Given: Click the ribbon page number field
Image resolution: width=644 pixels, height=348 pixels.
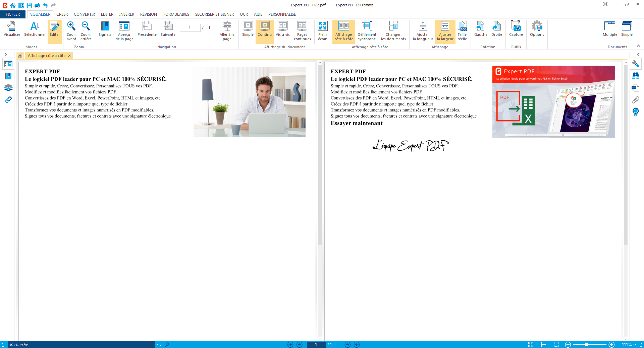Looking at the screenshot, I should [190, 28].
